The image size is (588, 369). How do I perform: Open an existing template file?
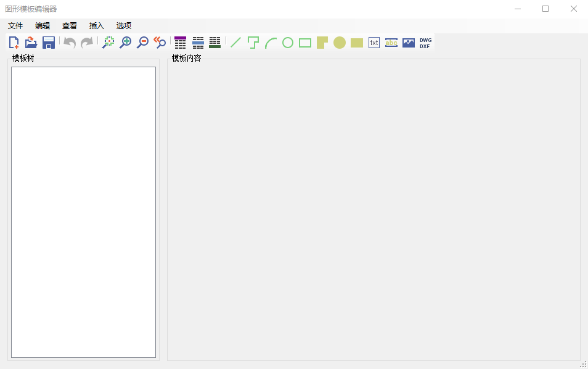coord(31,43)
